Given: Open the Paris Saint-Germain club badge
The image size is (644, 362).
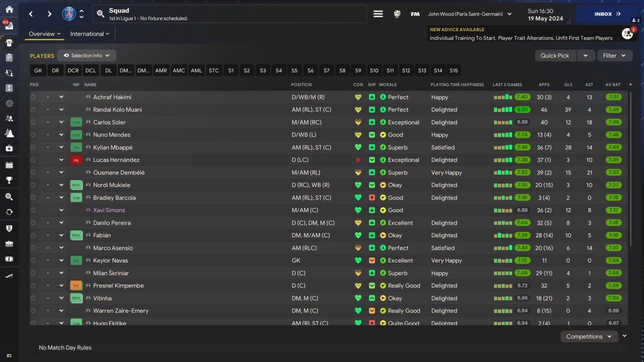Looking at the screenshot, I should pyautogui.click(x=69, y=14).
